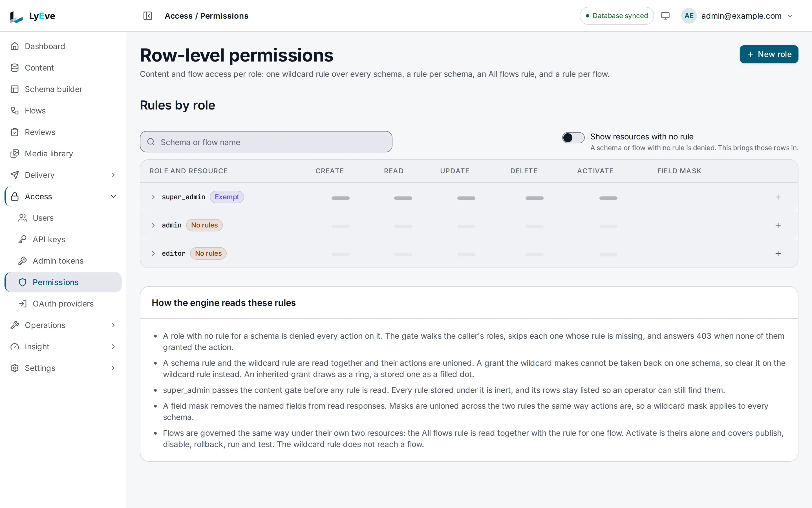Click the API keys key icon

[x=23, y=240]
